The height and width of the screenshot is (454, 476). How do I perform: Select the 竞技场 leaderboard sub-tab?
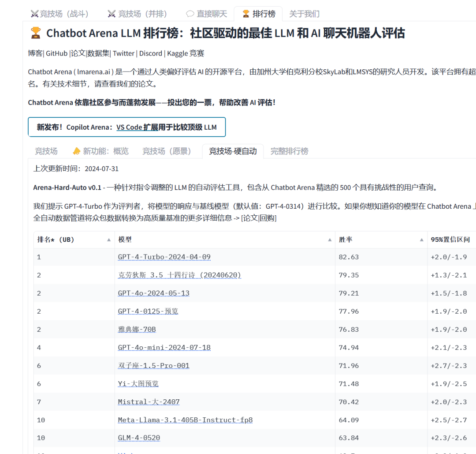[x=46, y=151]
